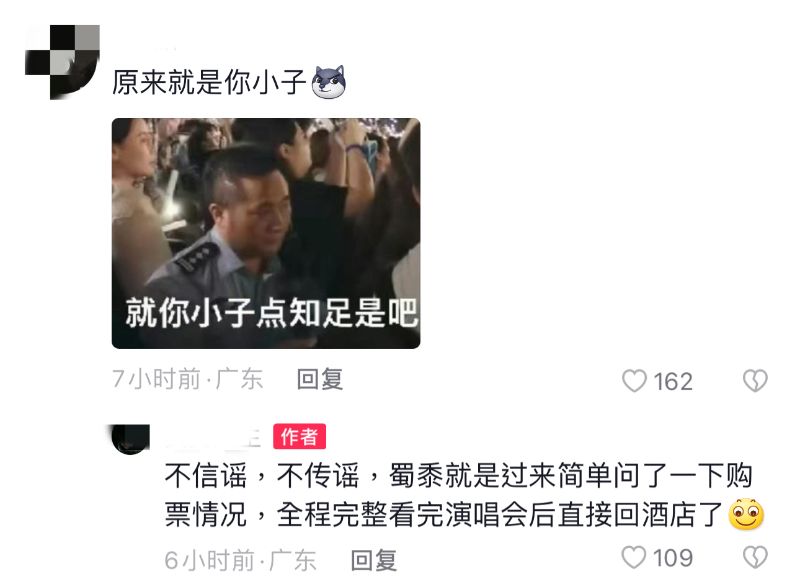Tap the meme caption 就你小子点知足是吧
The height and width of the screenshot is (584, 800).
point(272,312)
